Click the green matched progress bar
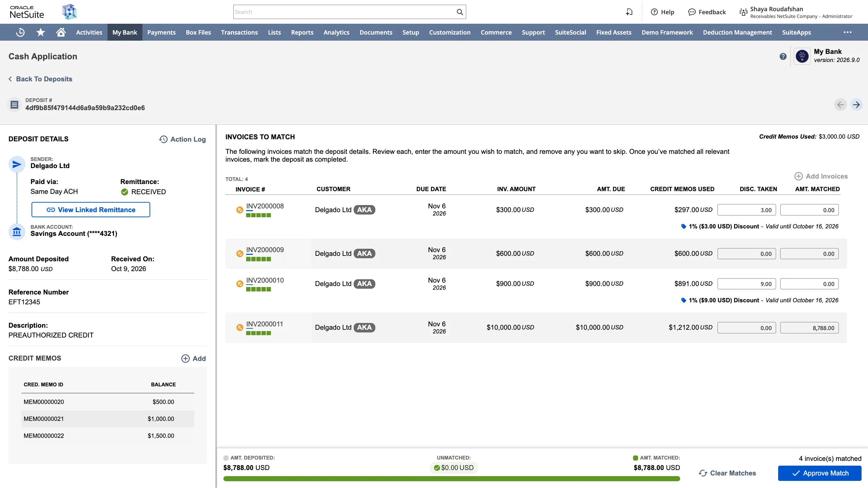This screenshot has width=868, height=488. (x=452, y=479)
